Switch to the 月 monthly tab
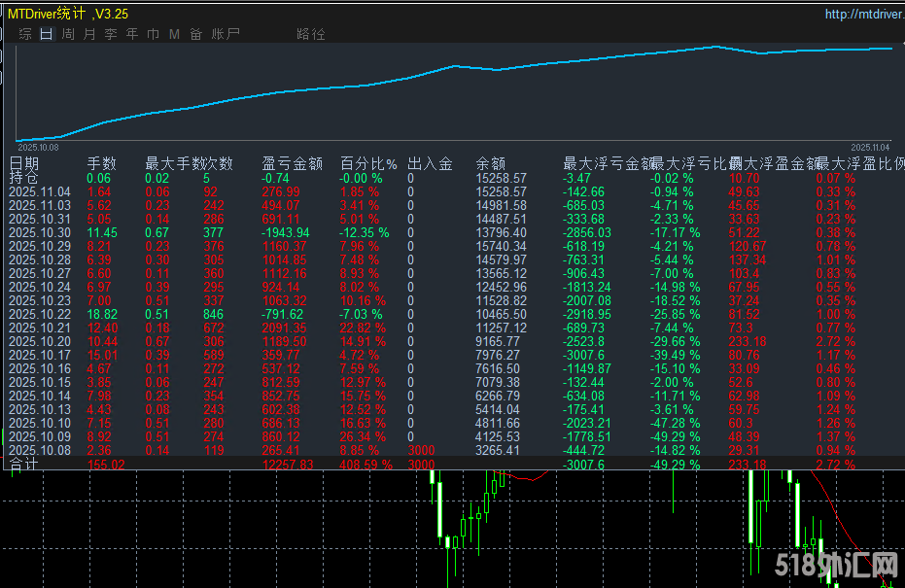Viewport: 905px width, 588px height. [x=89, y=34]
